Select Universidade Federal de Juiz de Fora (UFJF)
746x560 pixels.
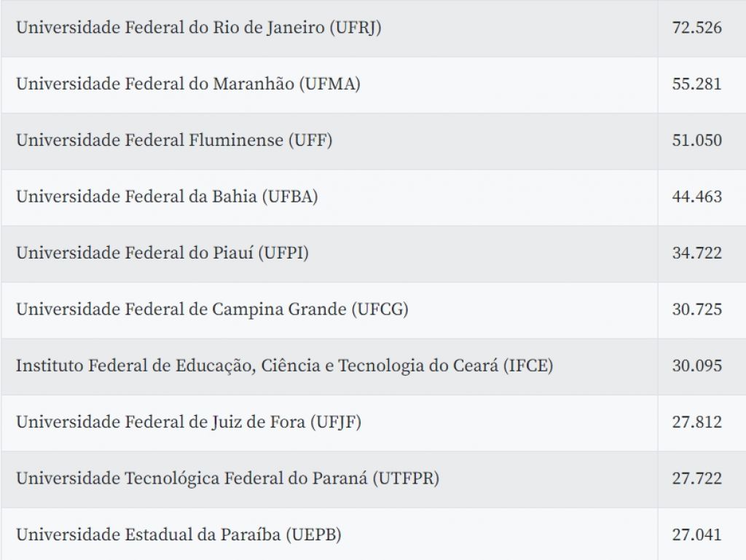pos(189,422)
